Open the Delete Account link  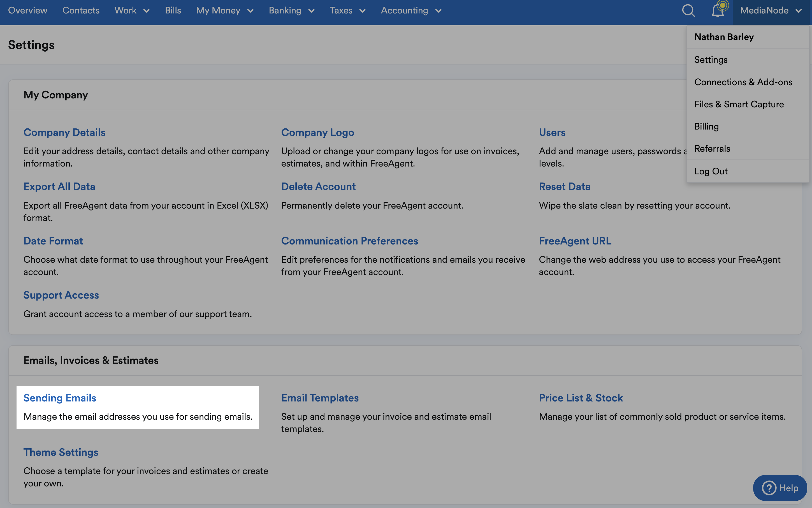tap(318, 186)
